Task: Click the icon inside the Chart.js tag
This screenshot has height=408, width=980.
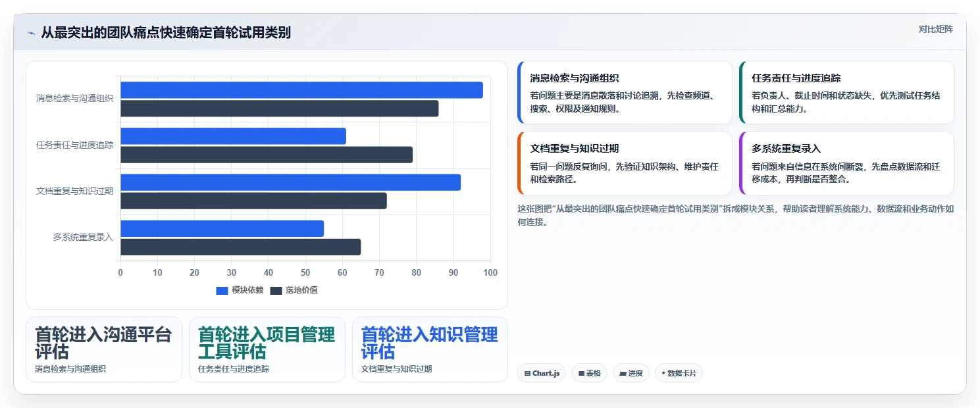Action: tap(528, 374)
